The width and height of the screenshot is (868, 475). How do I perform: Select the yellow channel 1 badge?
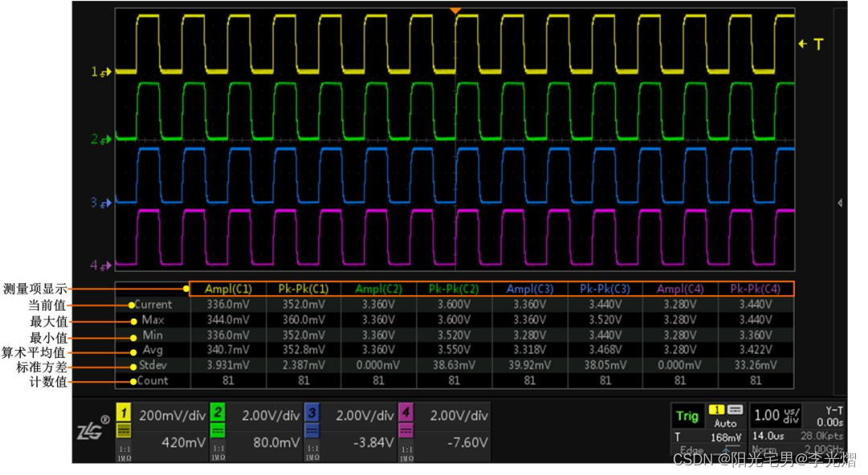click(124, 412)
